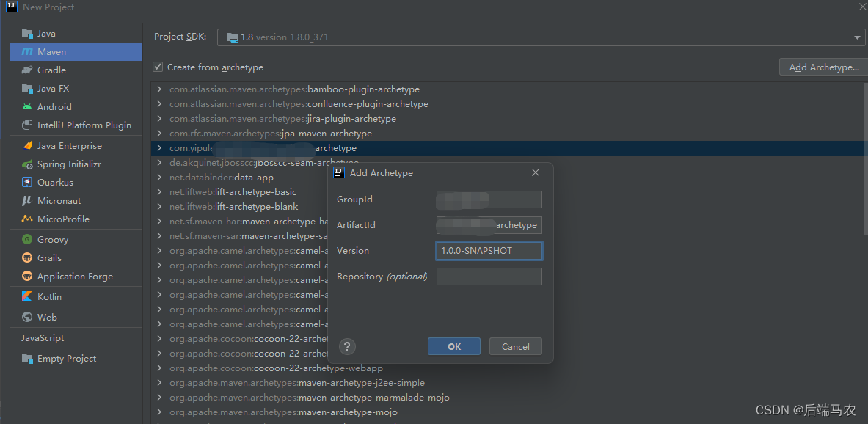Click the Spring Initializr icon

click(x=27, y=164)
